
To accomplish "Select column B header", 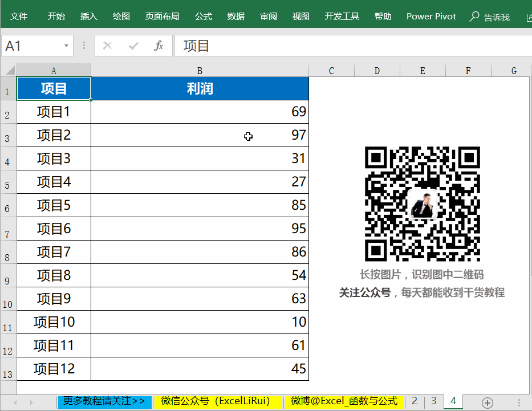I will 200,71.
